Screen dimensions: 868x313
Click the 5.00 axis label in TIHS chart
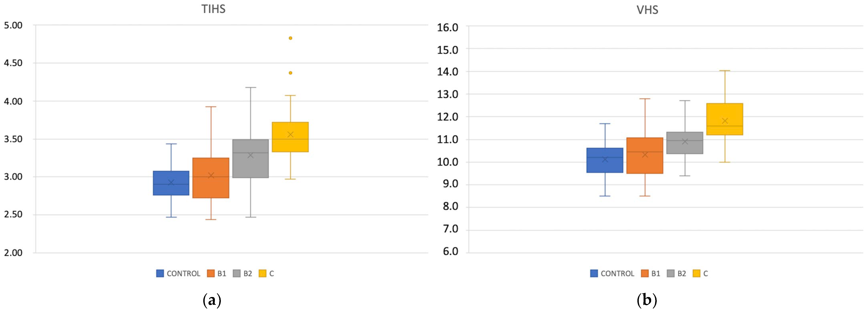tap(13, 25)
